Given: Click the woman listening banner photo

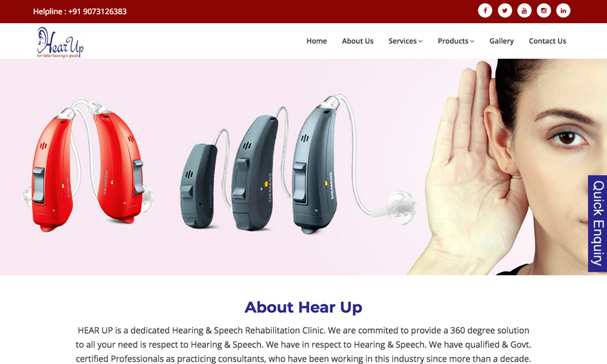Looking at the screenshot, I should point(507,167).
